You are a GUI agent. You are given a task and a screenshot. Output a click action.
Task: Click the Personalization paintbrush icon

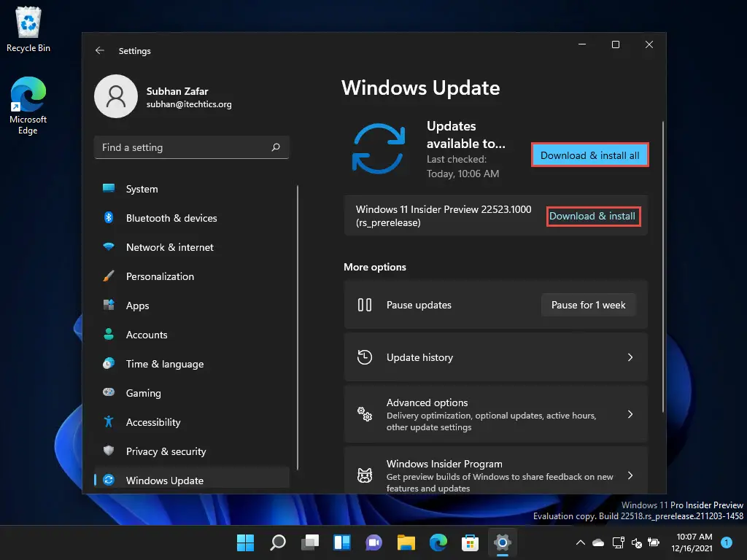(x=109, y=276)
